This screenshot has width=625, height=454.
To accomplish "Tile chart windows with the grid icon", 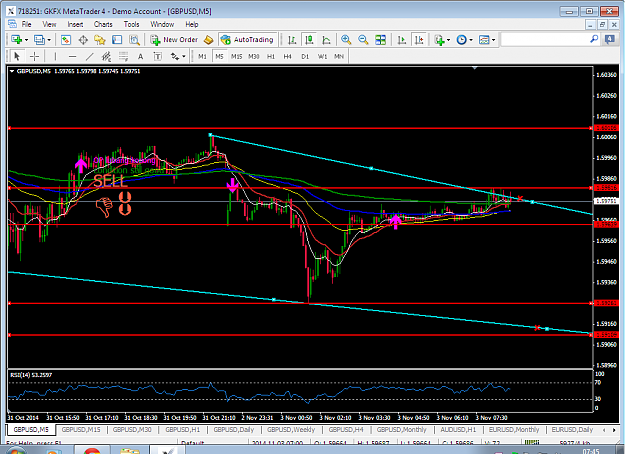I will tap(380, 40).
